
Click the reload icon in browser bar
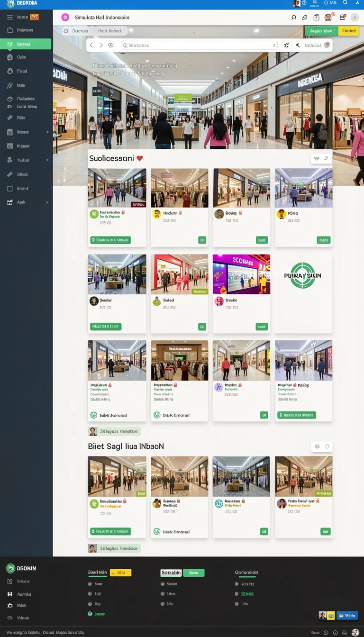coord(111,45)
